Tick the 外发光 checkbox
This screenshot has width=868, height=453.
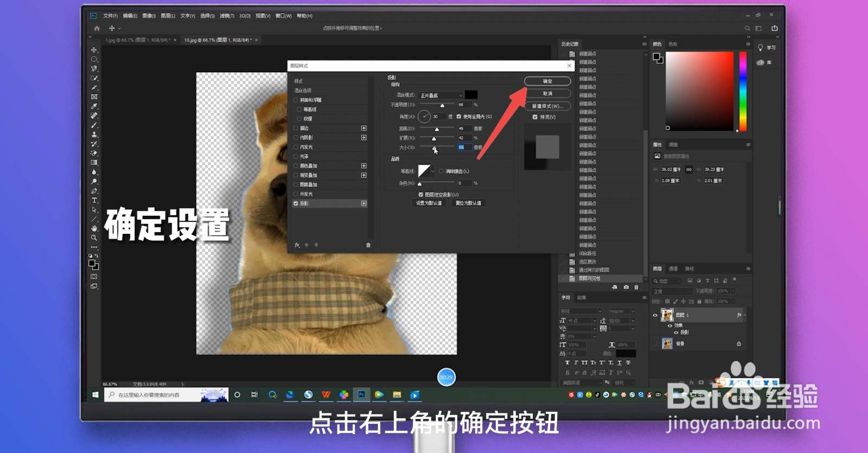(296, 194)
